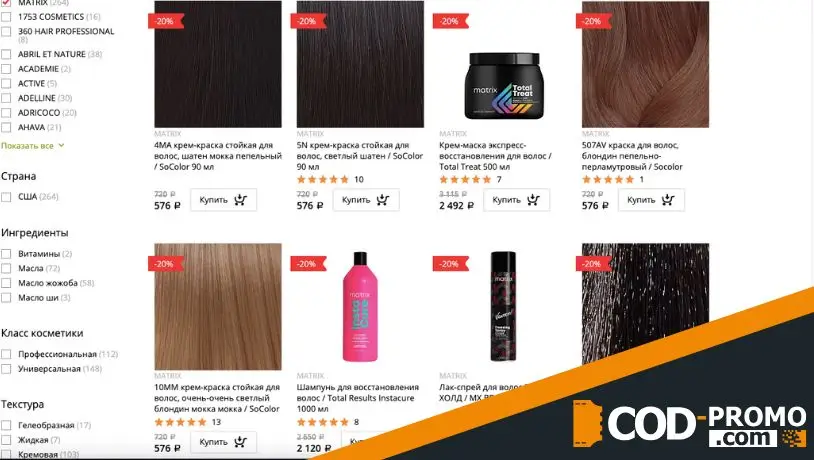This screenshot has height=460, width=814.
Task: Check the США country filter
Action: 6,197
